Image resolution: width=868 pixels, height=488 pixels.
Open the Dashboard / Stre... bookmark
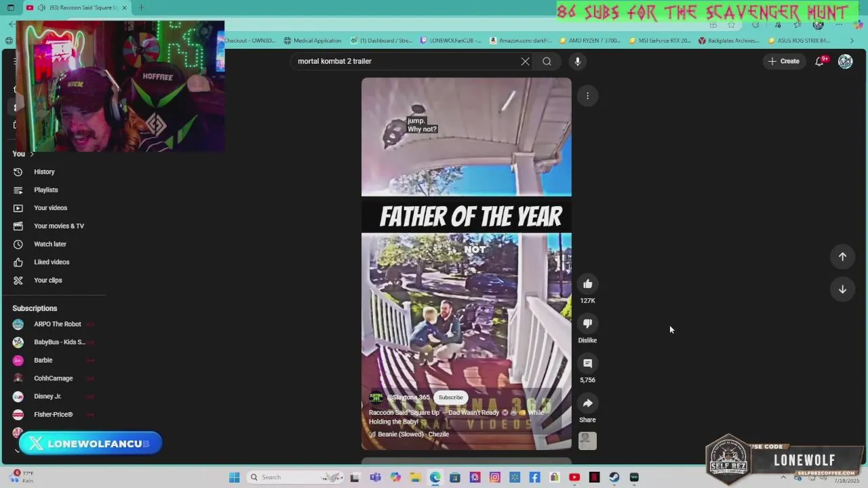(x=381, y=41)
